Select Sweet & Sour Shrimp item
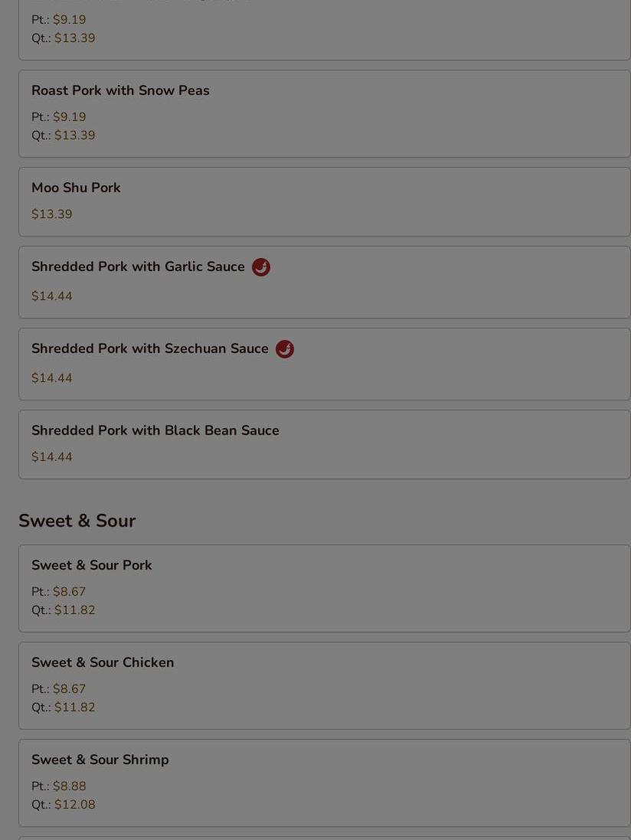This screenshot has height=840, width=631. click(325, 783)
